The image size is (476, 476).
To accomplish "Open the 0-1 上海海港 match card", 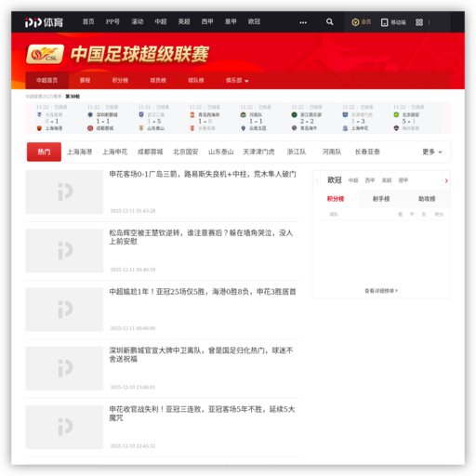I will pyautogui.click(x=59, y=118).
